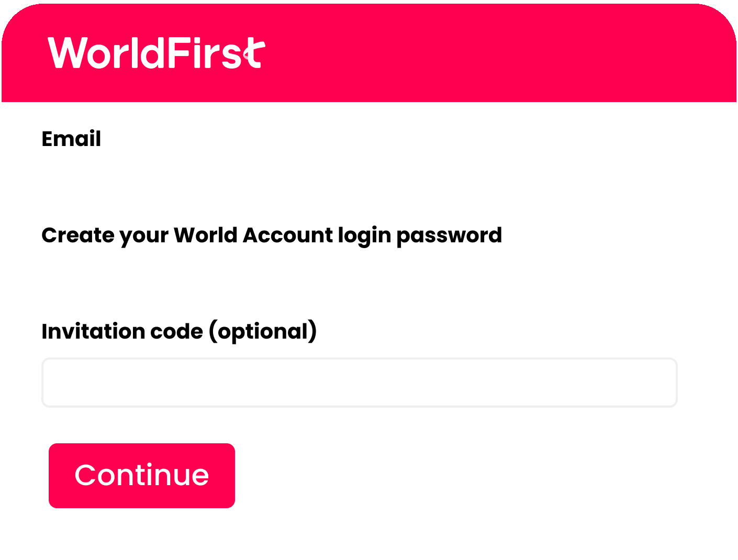
Task: Open the WorldFirst home logo in header
Action: pos(156,53)
